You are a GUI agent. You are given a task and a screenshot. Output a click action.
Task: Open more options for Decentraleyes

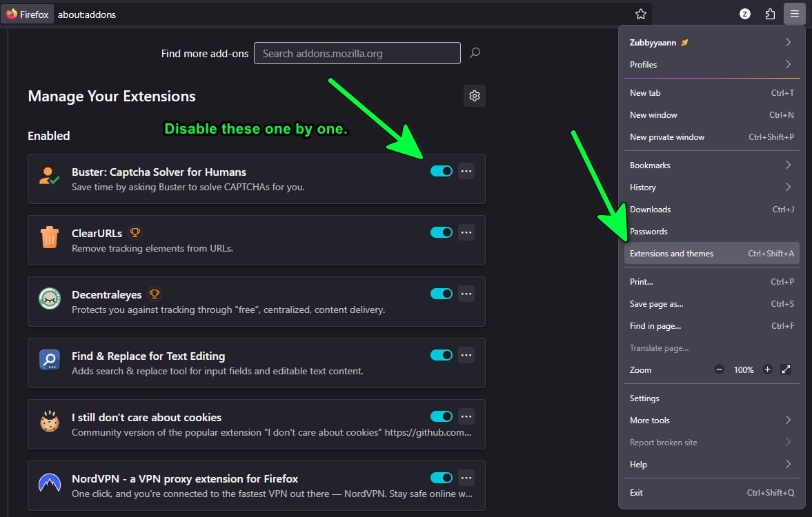pos(466,294)
